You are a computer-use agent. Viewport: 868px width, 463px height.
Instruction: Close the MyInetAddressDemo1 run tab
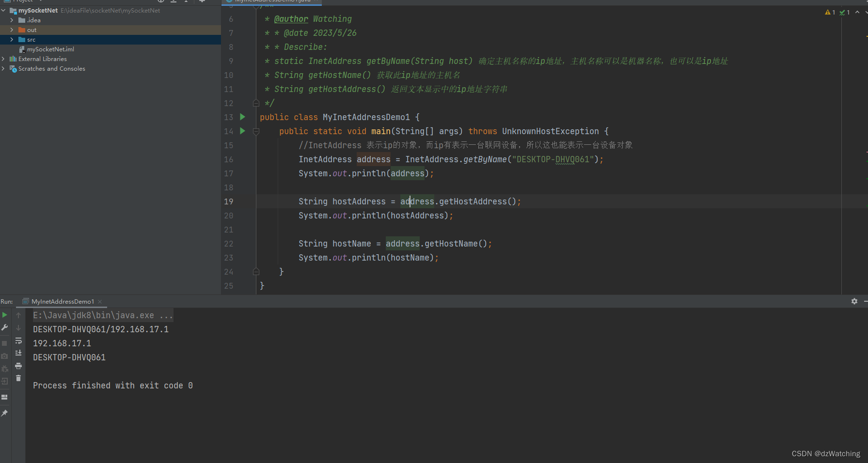[x=100, y=301]
